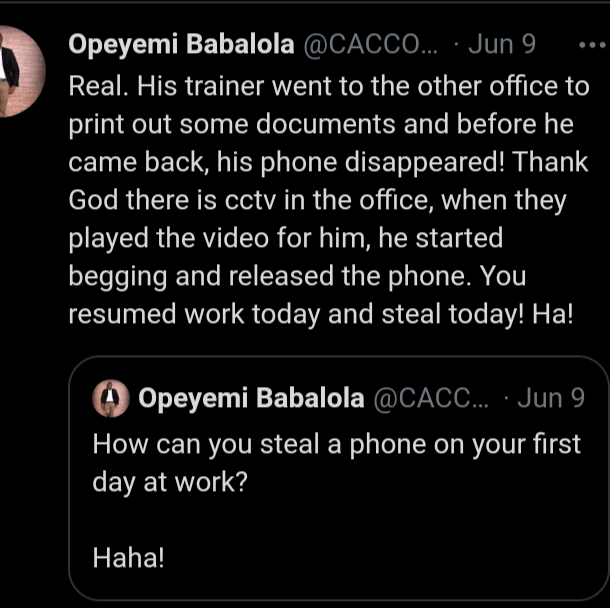The image size is (610, 608).
Task: Tap the 'day at work?' quoted line
Action: pos(170,483)
